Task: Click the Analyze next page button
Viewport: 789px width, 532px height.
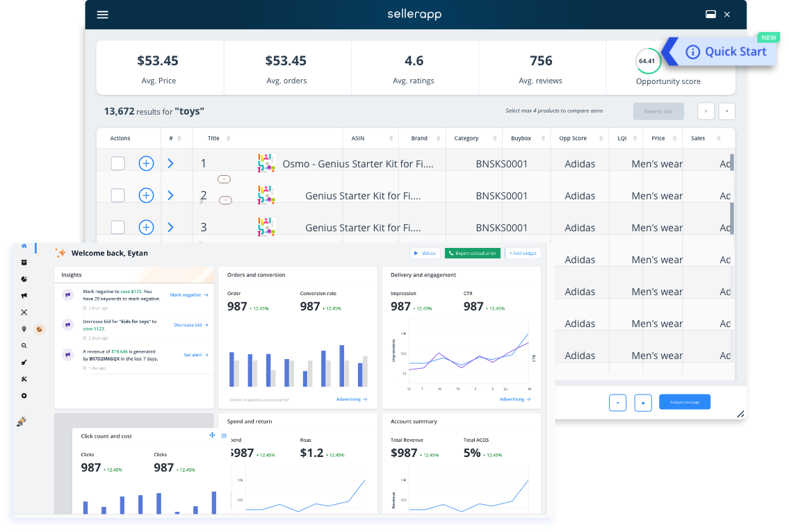Action: point(684,402)
